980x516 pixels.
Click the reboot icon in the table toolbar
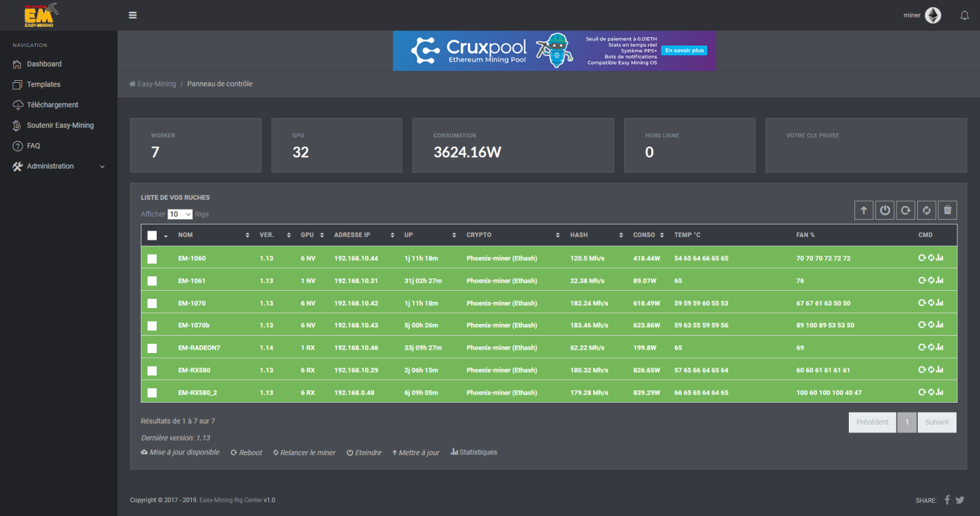click(905, 210)
